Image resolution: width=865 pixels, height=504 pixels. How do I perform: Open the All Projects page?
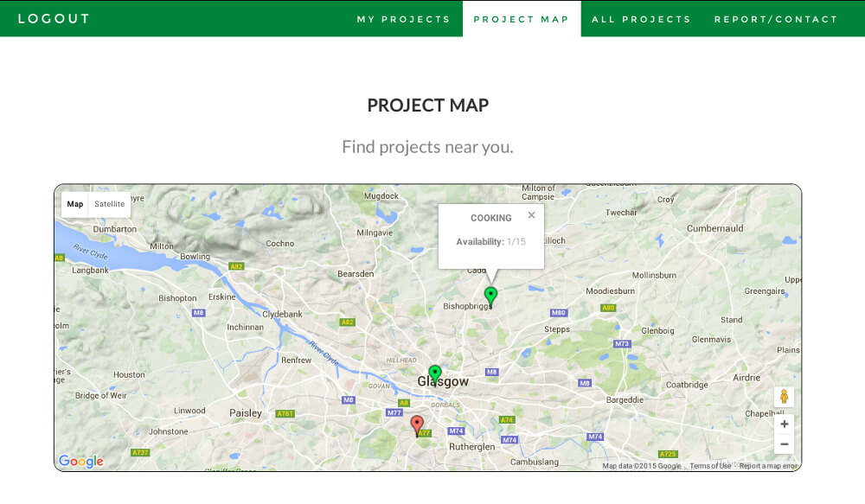coord(641,19)
